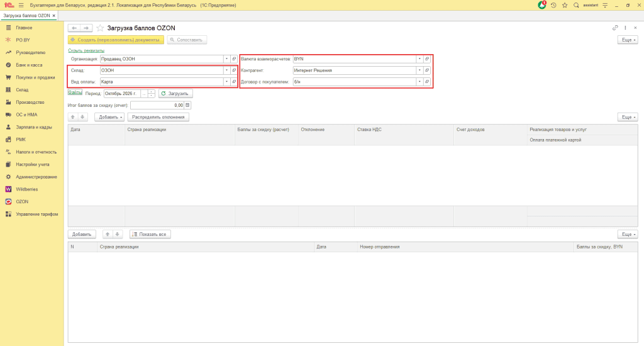Screen dimensions: 644x346
Task: Open calculator on Итог баллов field
Action: coord(187,105)
